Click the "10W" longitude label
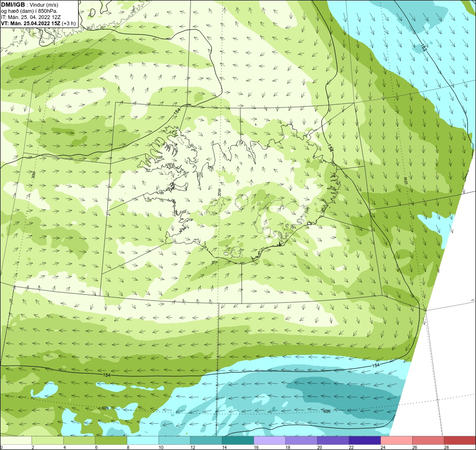The image size is (476, 450). (405, 180)
